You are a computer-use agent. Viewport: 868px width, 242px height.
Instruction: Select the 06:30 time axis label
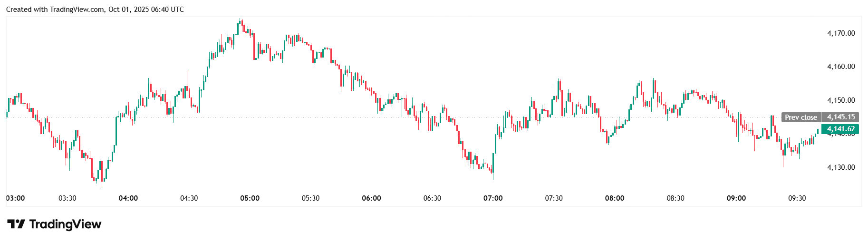pos(432,198)
